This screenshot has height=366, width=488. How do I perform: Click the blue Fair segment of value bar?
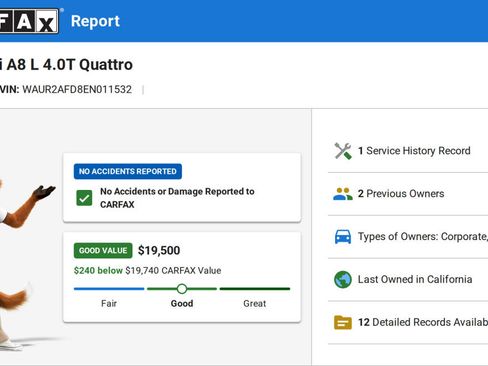click(x=109, y=289)
